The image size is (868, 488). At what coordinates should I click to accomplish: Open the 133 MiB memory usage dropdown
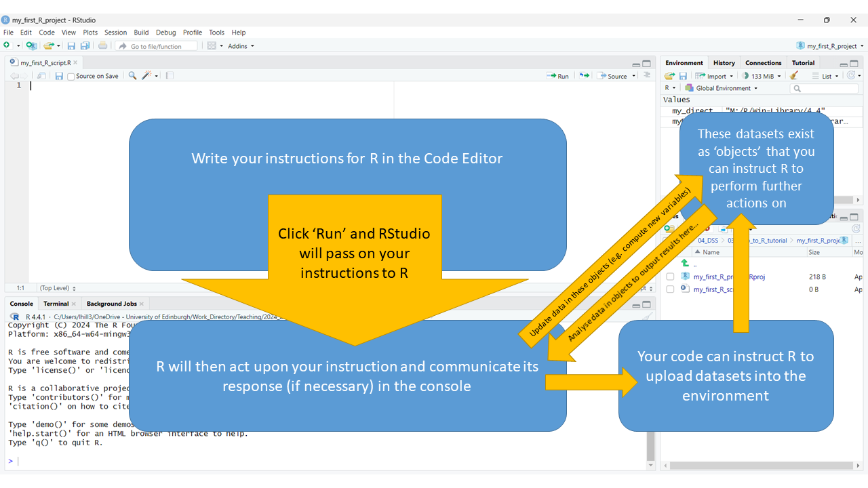click(x=762, y=76)
